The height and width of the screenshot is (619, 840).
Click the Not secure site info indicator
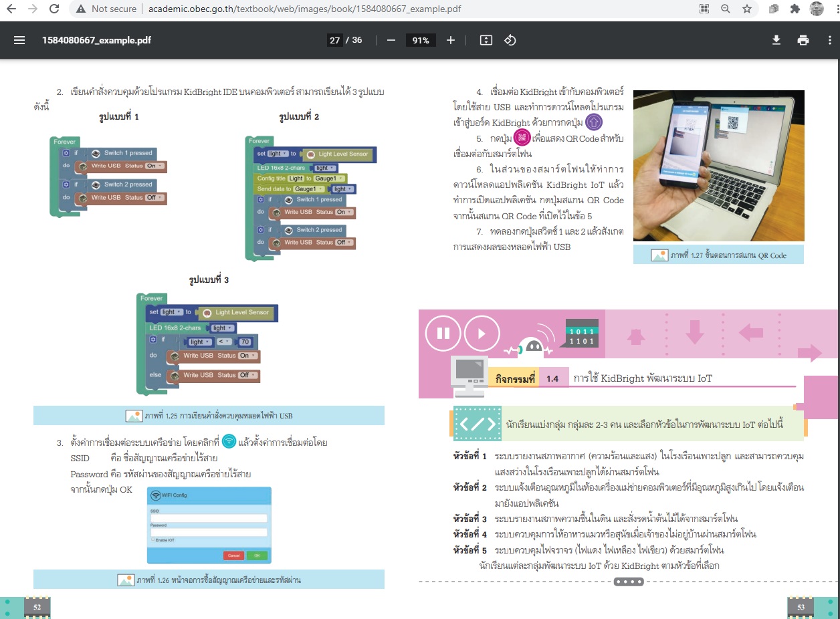(107, 9)
